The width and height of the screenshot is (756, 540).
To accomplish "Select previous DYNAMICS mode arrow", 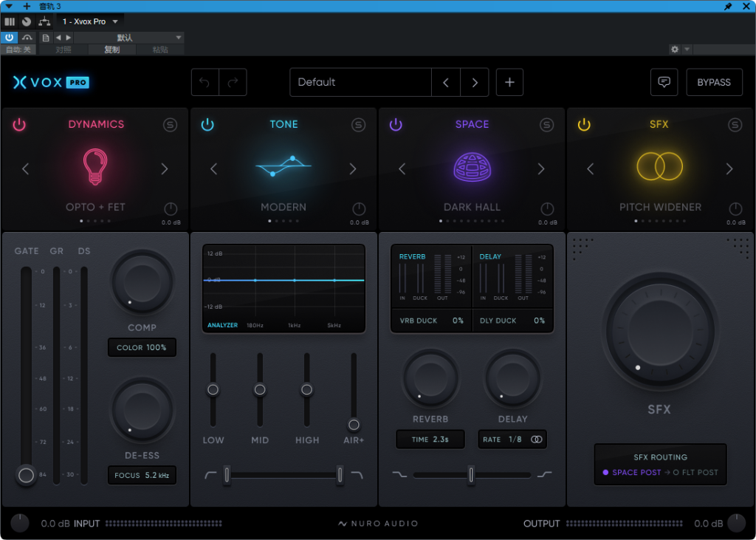I will click(x=26, y=169).
